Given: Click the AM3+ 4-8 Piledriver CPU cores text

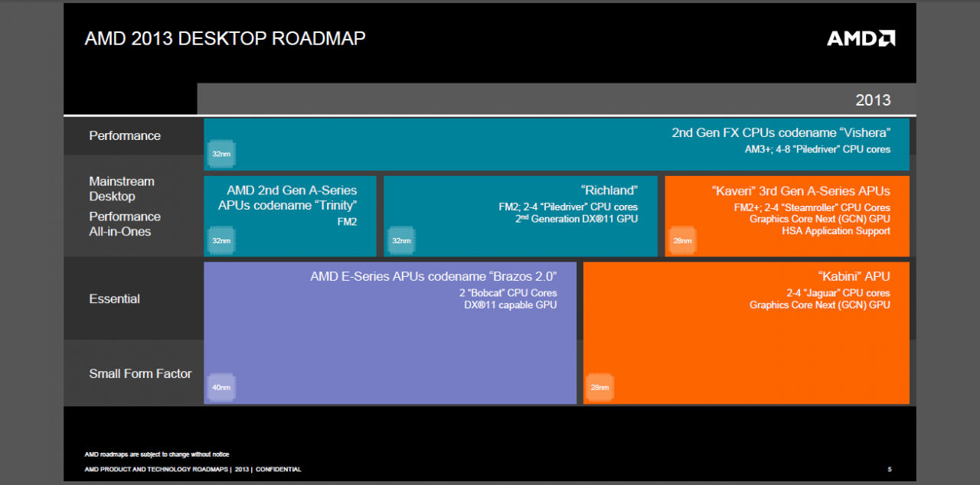Looking at the screenshot, I should point(818,149).
